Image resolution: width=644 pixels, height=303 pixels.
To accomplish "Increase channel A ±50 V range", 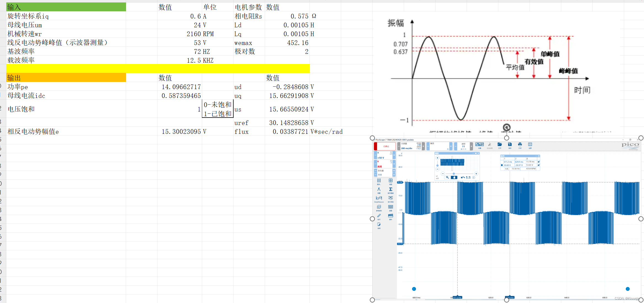I will 394,155.
